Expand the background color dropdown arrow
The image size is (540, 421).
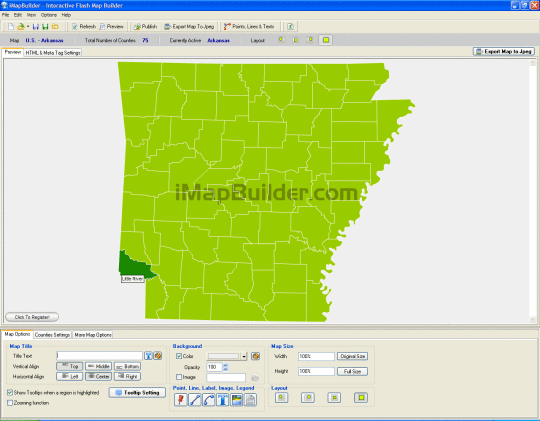coord(244,356)
